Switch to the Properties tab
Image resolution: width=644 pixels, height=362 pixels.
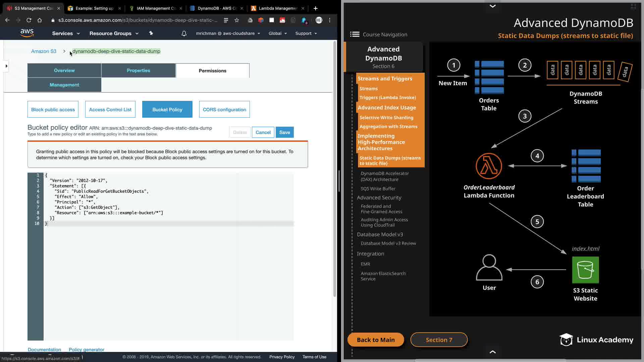click(x=138, y=71)
